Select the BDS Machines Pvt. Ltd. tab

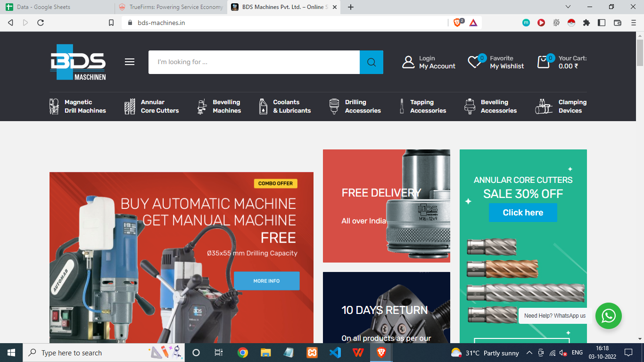click(284, 7)
